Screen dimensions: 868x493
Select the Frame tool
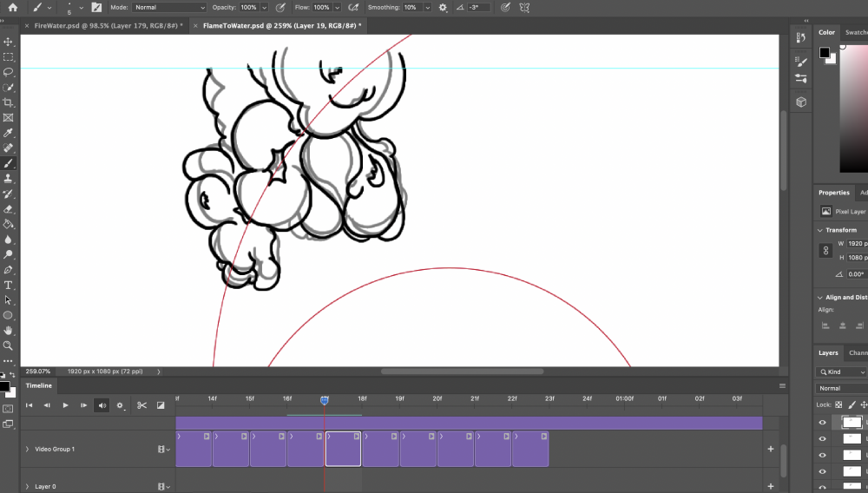[9, 118]
